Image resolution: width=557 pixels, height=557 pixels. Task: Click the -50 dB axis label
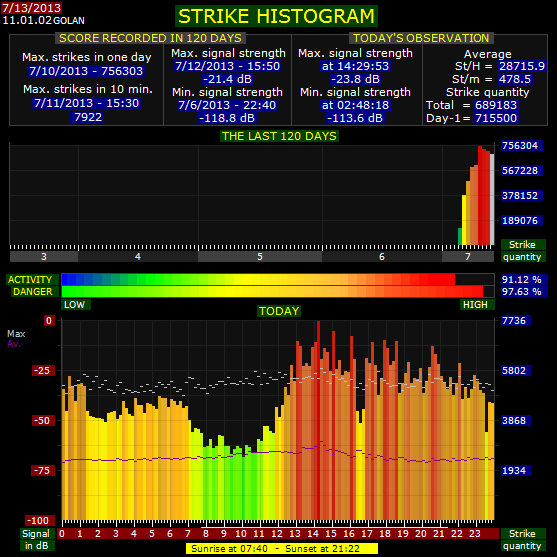click(43, 421)
